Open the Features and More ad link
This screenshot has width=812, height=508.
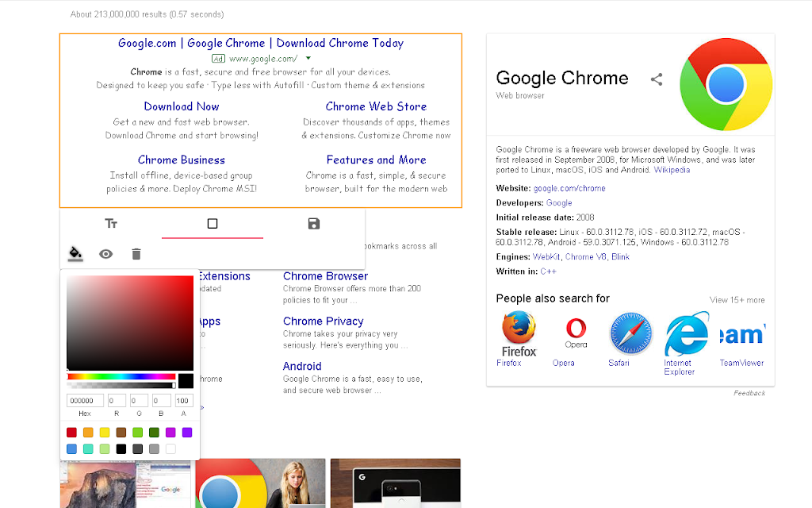coord(376,160)
